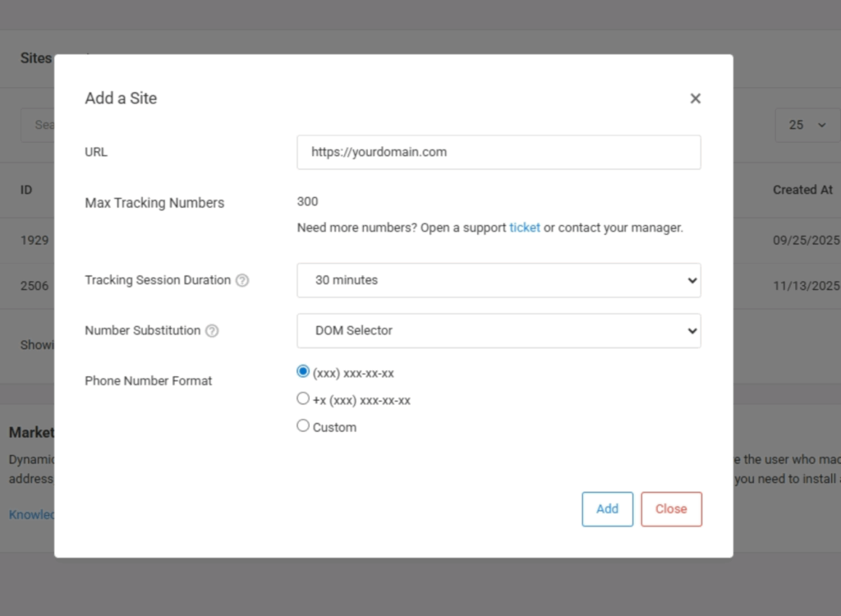The width and height of the screenshot is (841, 616).
Task: Open the Number Substitution DOM Selector dropdown
Action: [499, 330]
